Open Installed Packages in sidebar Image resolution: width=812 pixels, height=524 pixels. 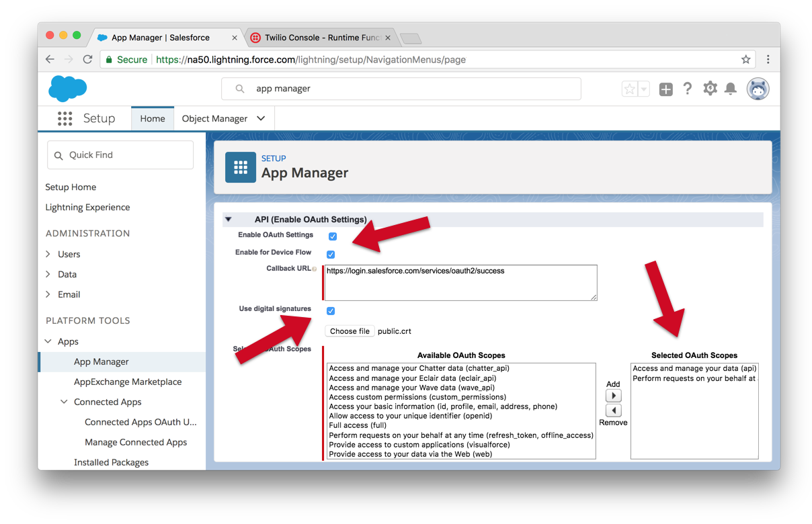pyautogui.click(x=111, y=462)
